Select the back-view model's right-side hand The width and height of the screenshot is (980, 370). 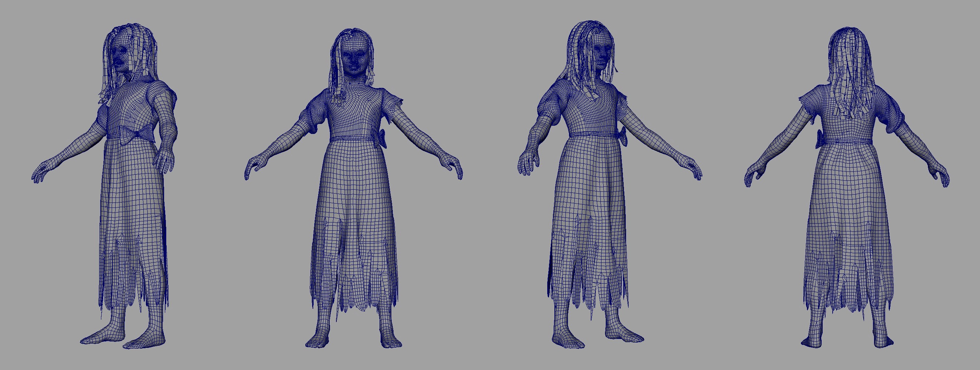(939, 176)
